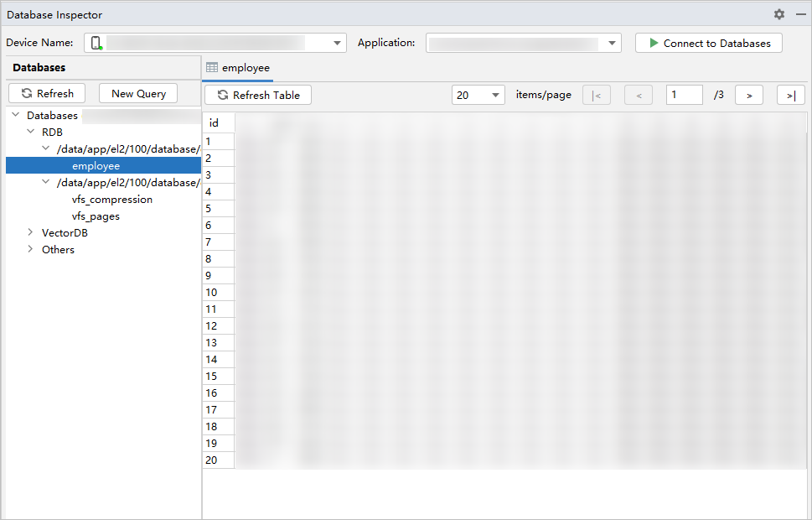Select the vfs_pages table
Image resolution: width=812 pixels, height=520 pixels.
(x=96, y=216)
